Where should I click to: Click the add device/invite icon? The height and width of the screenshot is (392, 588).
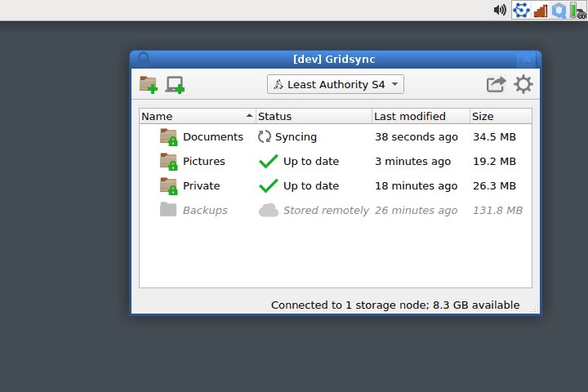pos(175,85)
